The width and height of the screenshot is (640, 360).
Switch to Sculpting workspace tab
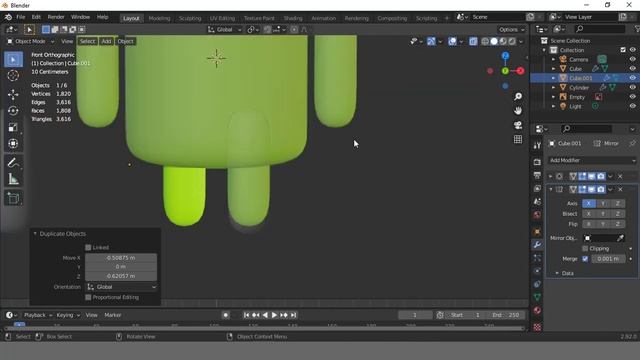pyautogui.click(x=190, y=18)
